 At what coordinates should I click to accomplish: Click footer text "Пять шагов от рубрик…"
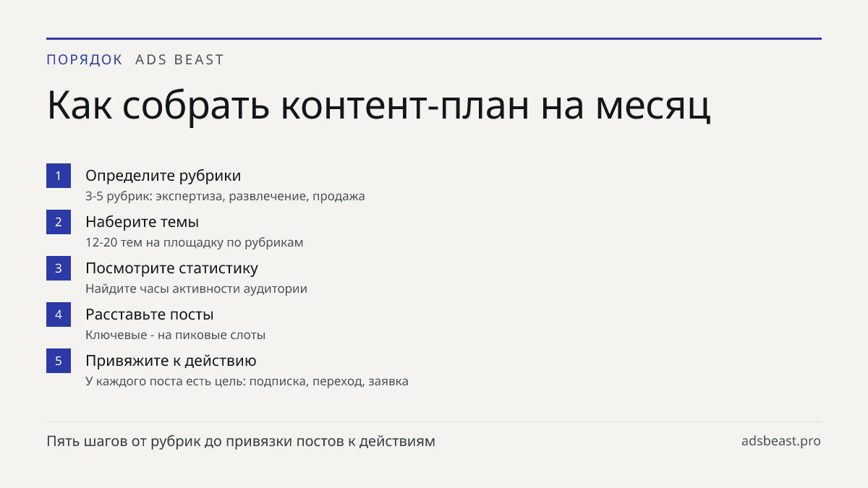(241, 441)
